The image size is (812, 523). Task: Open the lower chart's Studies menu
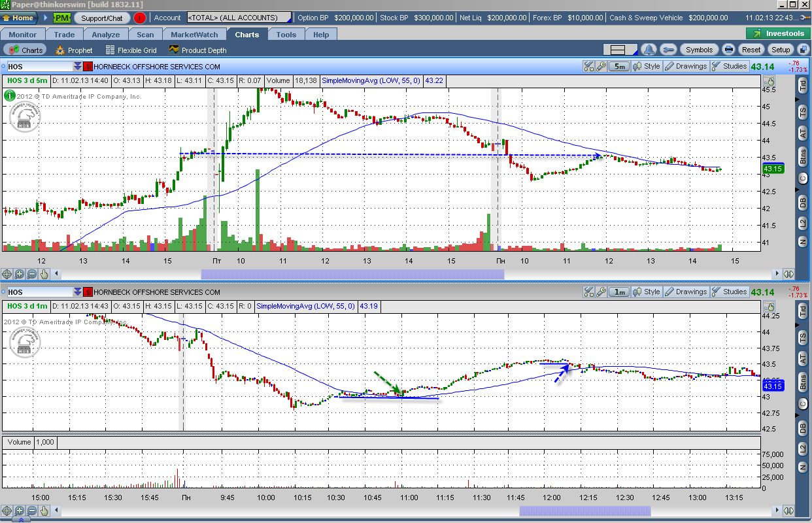(x=730, y=292)
